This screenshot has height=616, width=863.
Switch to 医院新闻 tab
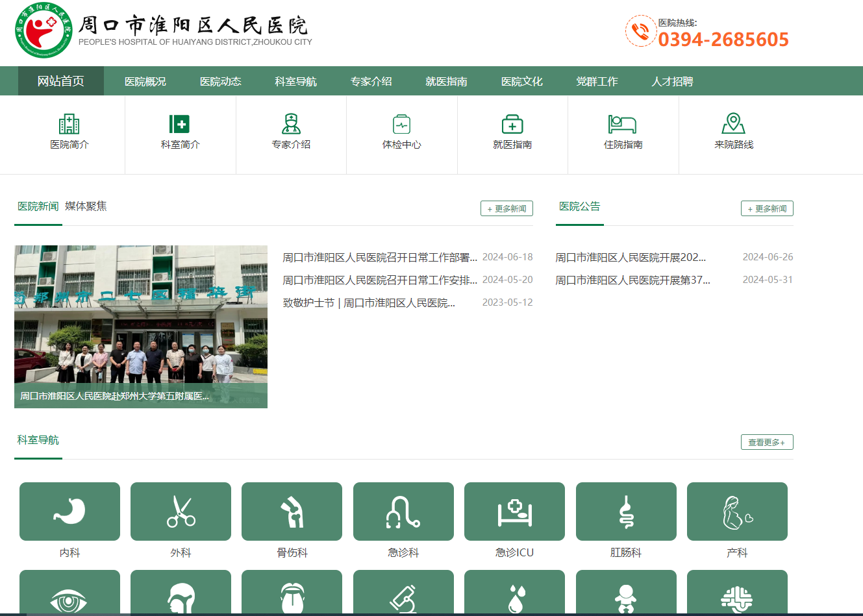pos(38,206)
